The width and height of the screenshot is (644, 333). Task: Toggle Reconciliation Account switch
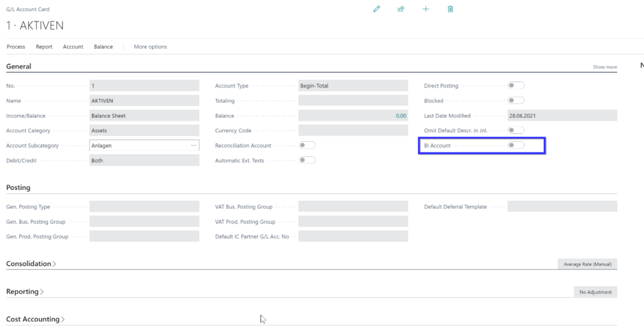point(307,145)
